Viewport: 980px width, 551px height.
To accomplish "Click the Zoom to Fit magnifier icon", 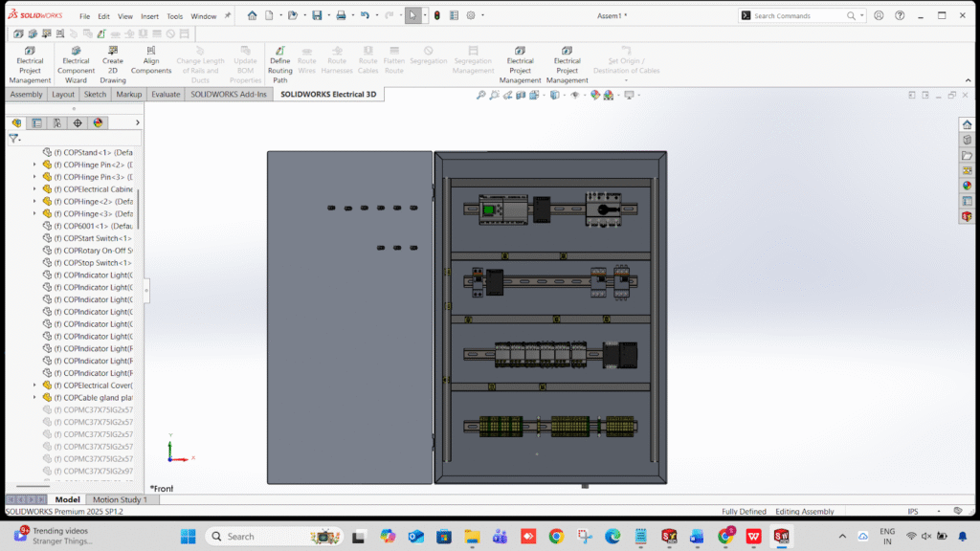I will click(x=481, y=95).
